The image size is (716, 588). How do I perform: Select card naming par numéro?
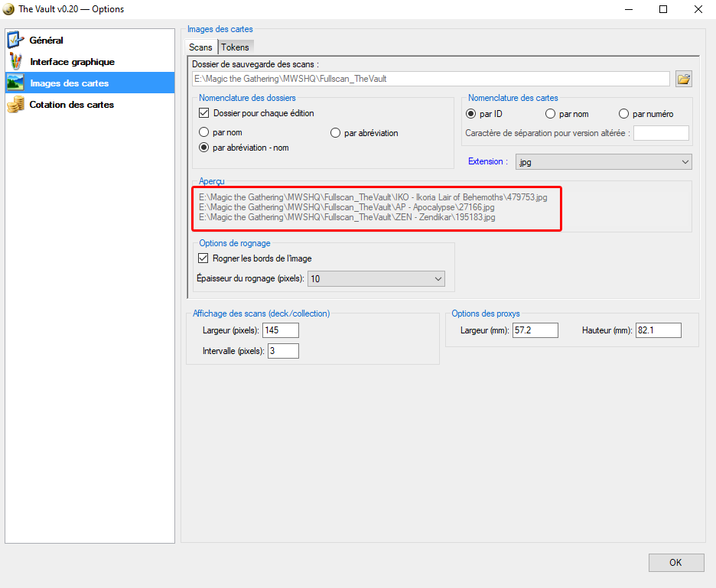coord(623,114)
